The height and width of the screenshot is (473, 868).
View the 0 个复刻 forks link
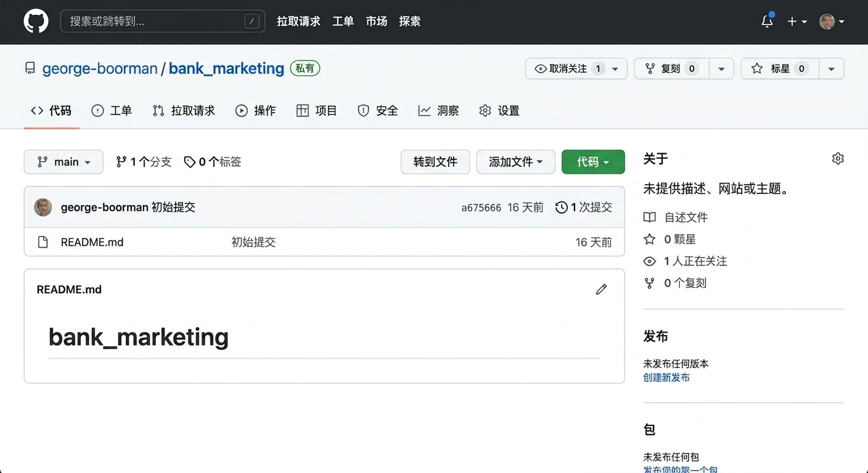(x=674, y=283)
